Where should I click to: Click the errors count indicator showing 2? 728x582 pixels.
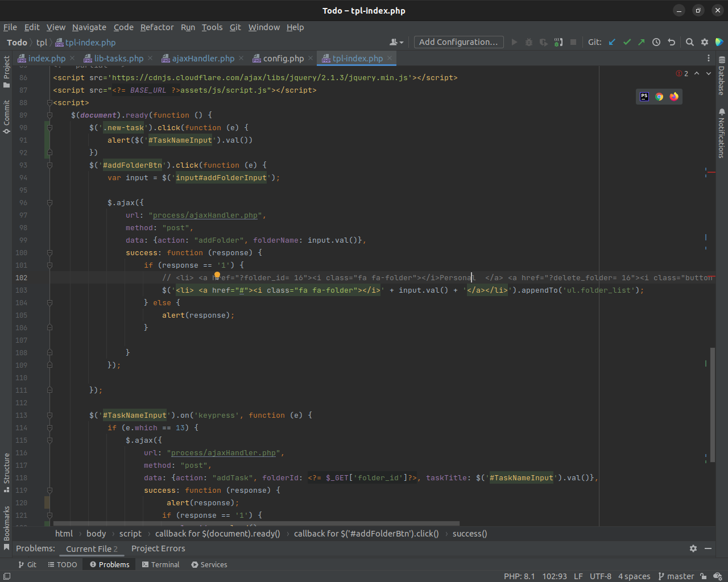point(682,73)
